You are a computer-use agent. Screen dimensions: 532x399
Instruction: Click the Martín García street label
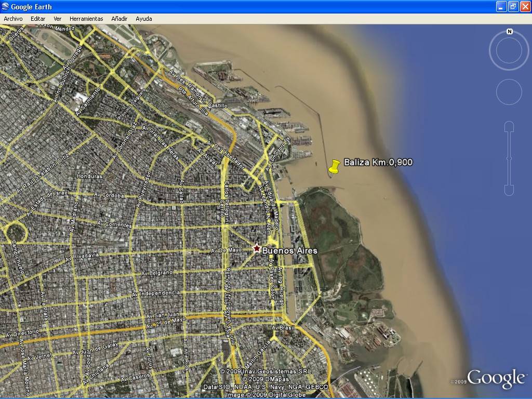258,355
